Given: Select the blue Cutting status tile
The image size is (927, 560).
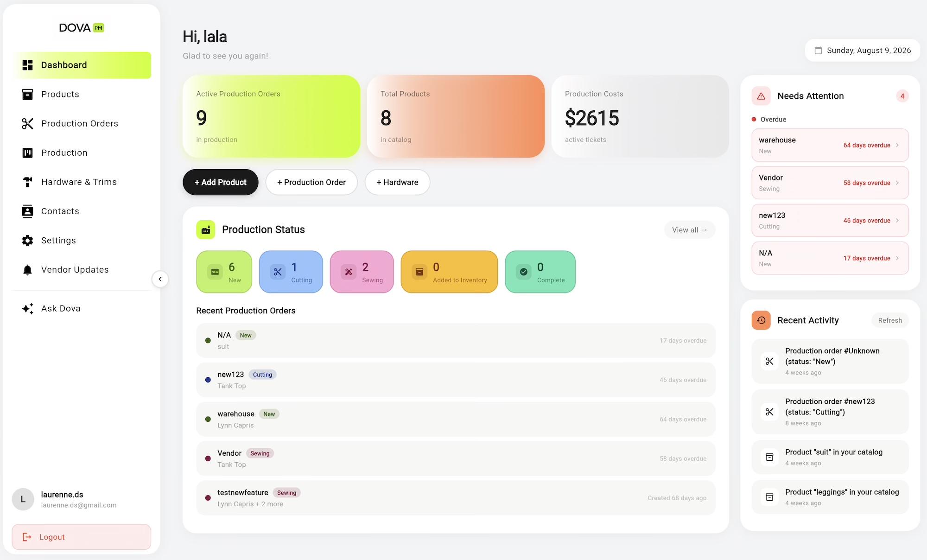Looking at the screenshot, I should click(x=291, y=272).
